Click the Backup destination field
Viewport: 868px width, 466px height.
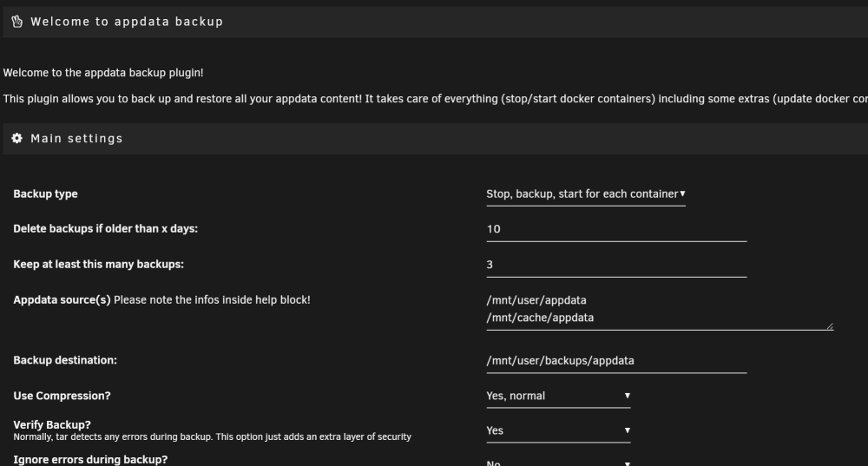pos(616,361)
